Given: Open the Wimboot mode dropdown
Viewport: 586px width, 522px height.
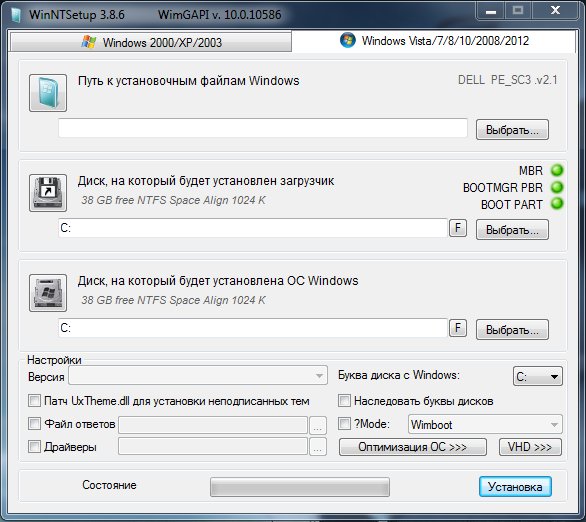Looking at the screenshot, I should click(485, 424).
